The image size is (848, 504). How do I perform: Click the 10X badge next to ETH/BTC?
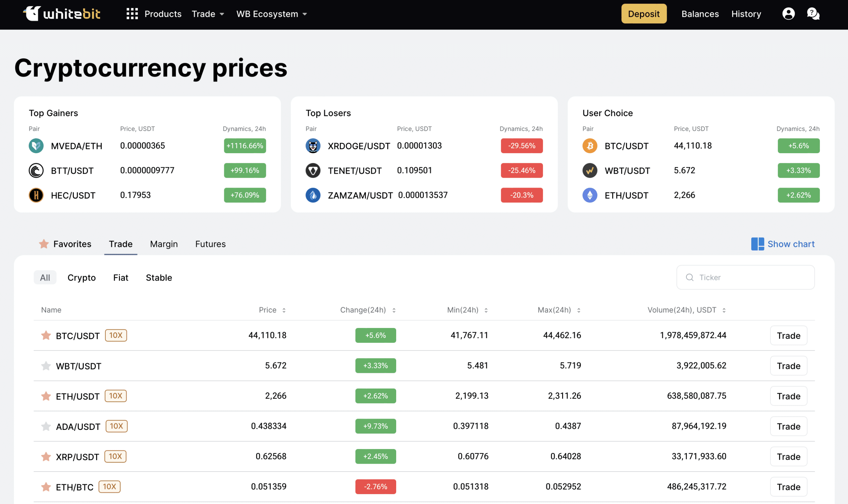click(109, 486)
